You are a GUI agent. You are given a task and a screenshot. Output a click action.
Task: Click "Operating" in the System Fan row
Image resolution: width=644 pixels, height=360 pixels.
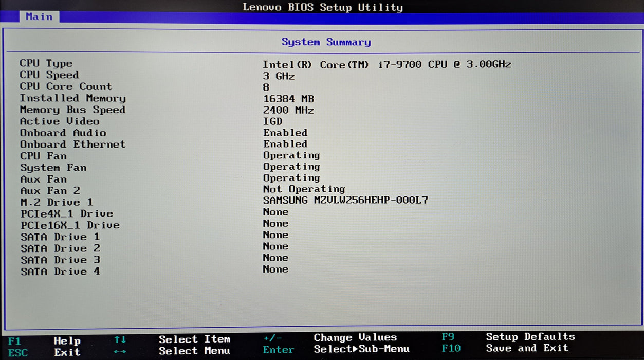point(291,167)
